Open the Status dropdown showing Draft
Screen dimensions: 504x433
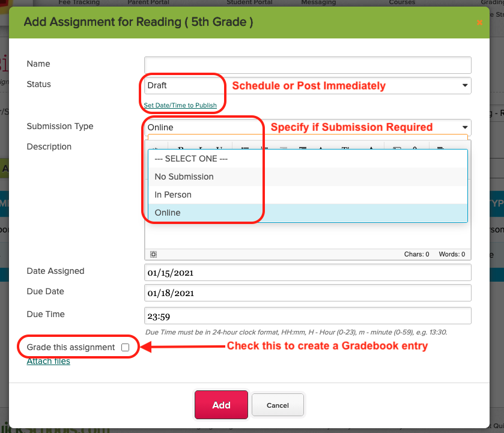[x=308, y=85]
